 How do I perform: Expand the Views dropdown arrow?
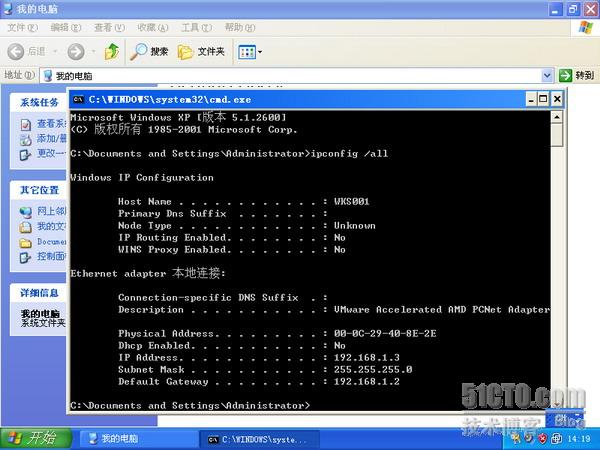click(260, 52)
